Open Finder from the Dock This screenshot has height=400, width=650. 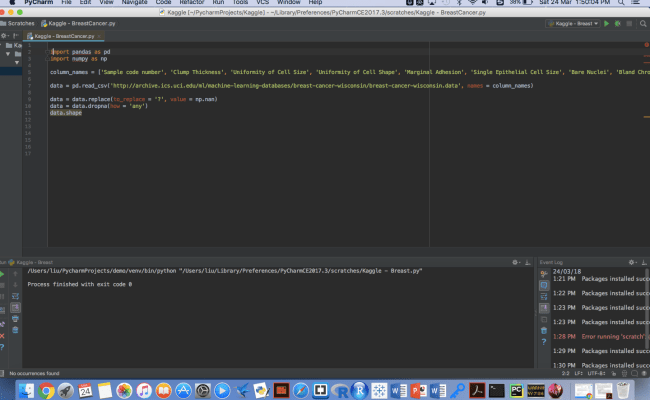[26, 390]
